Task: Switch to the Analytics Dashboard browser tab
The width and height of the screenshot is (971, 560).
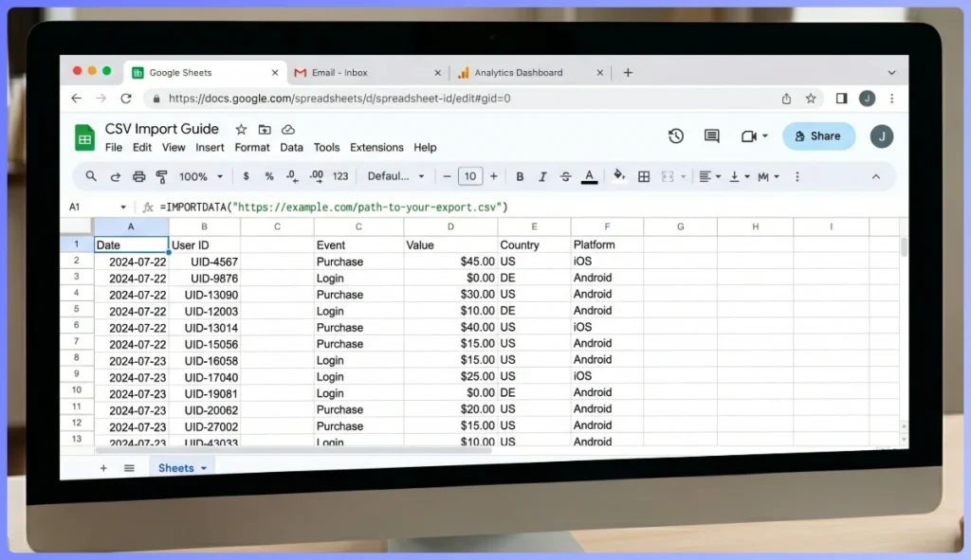Action: pyautogui.click(x=518, y=72)
